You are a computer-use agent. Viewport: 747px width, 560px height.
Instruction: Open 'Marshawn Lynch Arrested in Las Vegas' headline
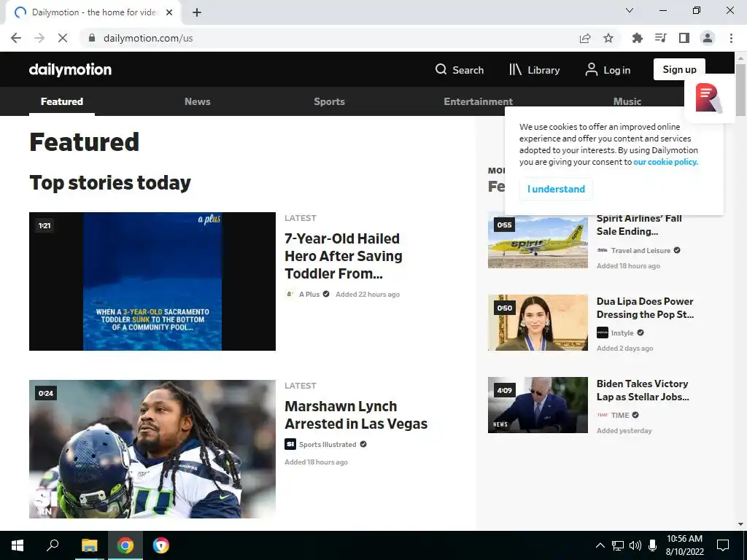[356, 415]
